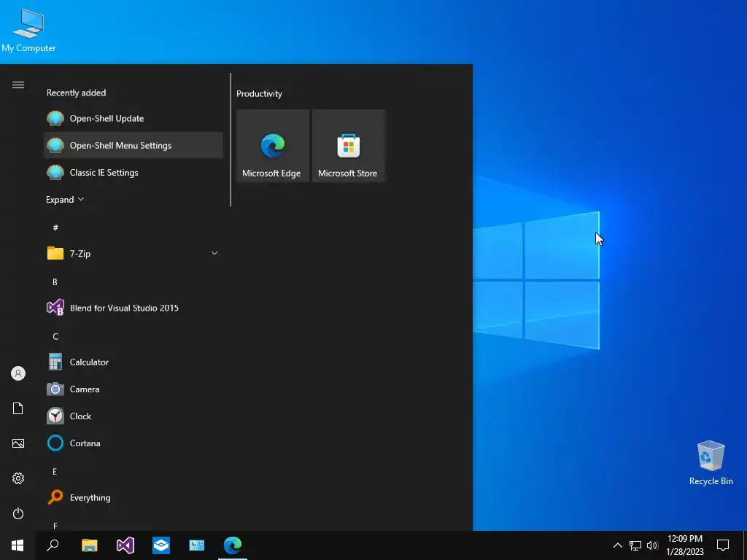
Task: Launch Cortana from the app list
Action: point(133,443)
